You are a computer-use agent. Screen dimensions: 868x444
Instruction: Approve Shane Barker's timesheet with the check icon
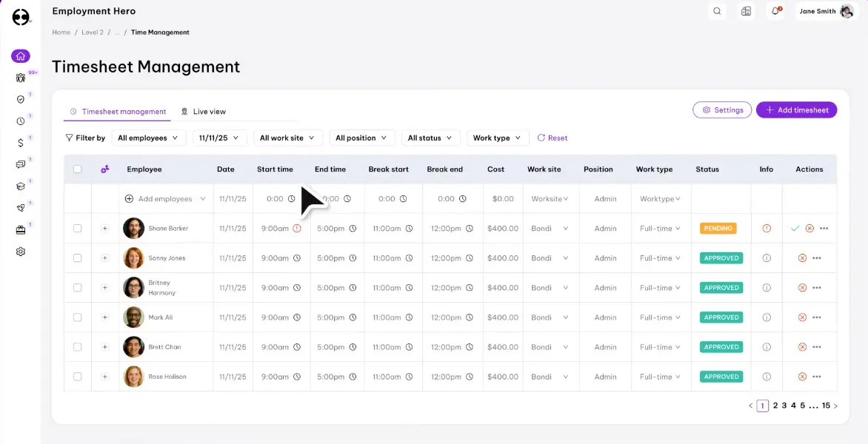coord(794,228)
